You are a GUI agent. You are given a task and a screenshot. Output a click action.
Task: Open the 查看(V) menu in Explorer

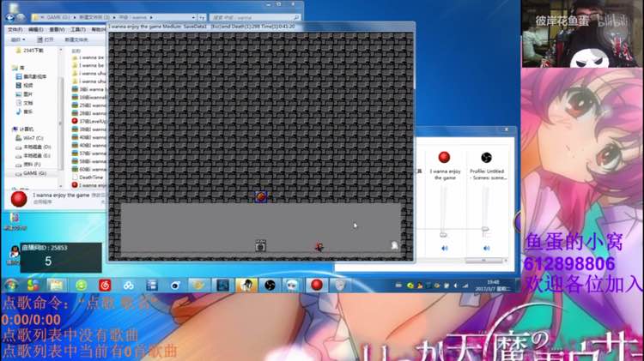[x=57, y=29]
